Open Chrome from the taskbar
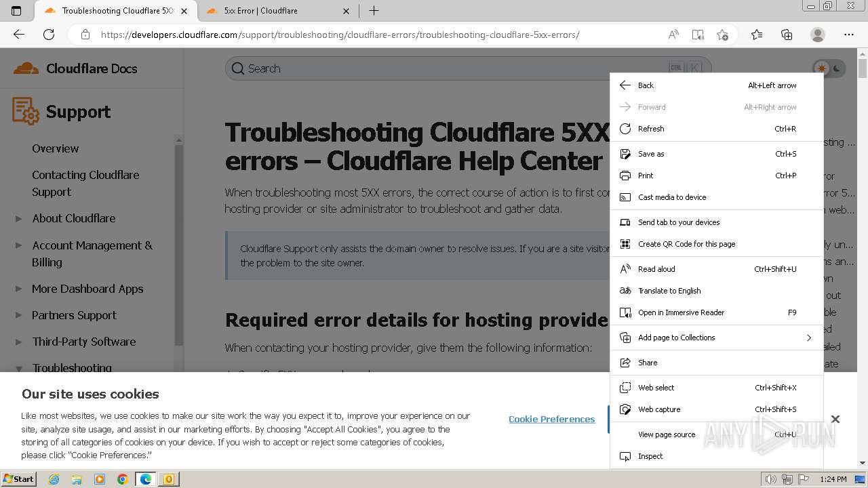 point(122,479)
